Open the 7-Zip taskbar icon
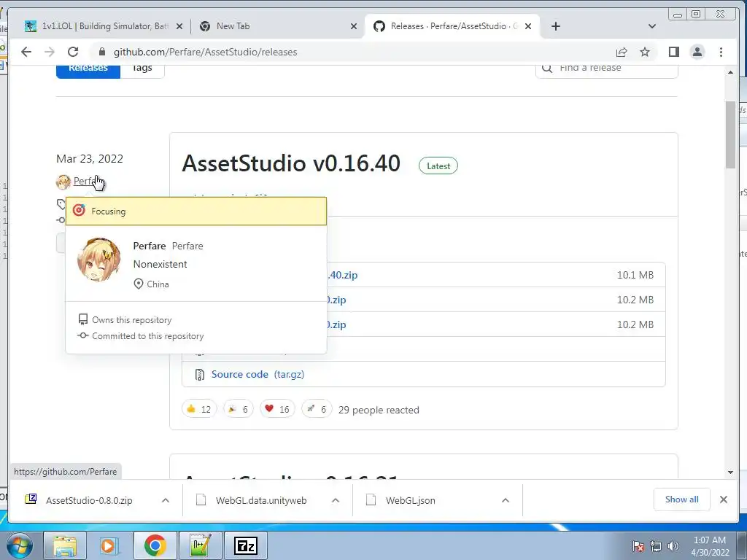 (246, 545)
